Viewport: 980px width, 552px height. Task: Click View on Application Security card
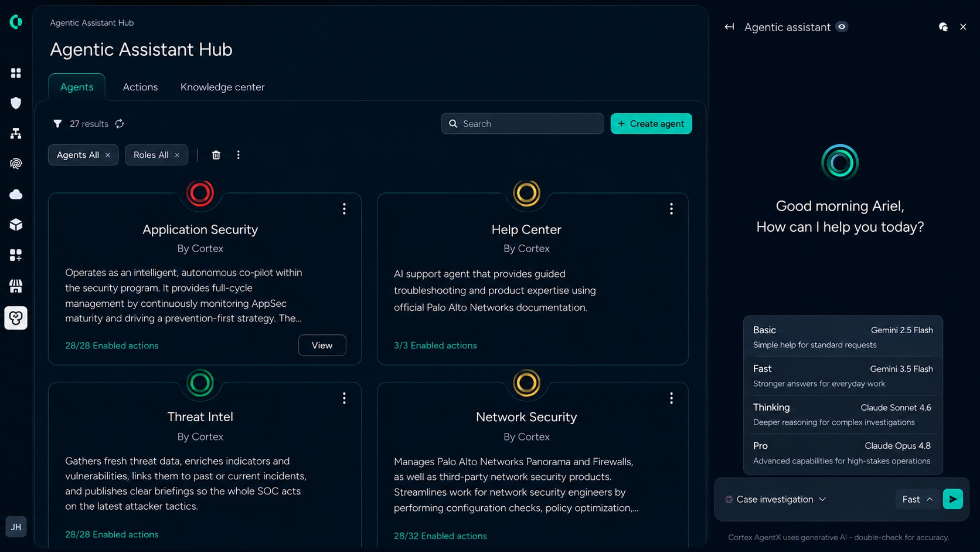coord(322,346)
